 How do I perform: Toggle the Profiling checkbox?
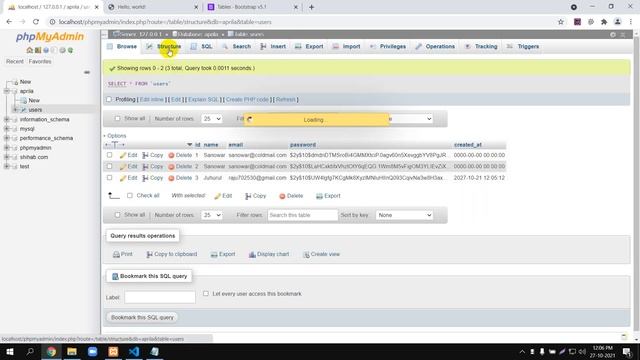[x=109, y=99]
